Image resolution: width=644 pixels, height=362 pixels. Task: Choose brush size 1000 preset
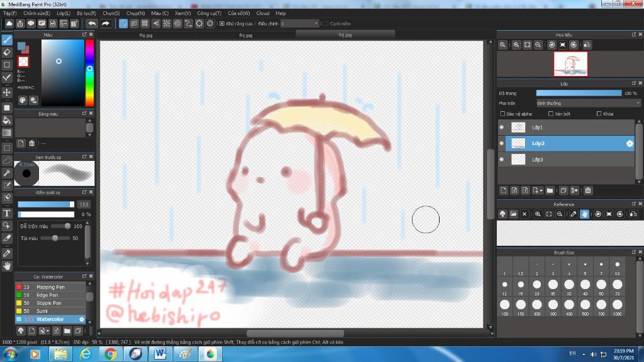[x=617, y=307]
